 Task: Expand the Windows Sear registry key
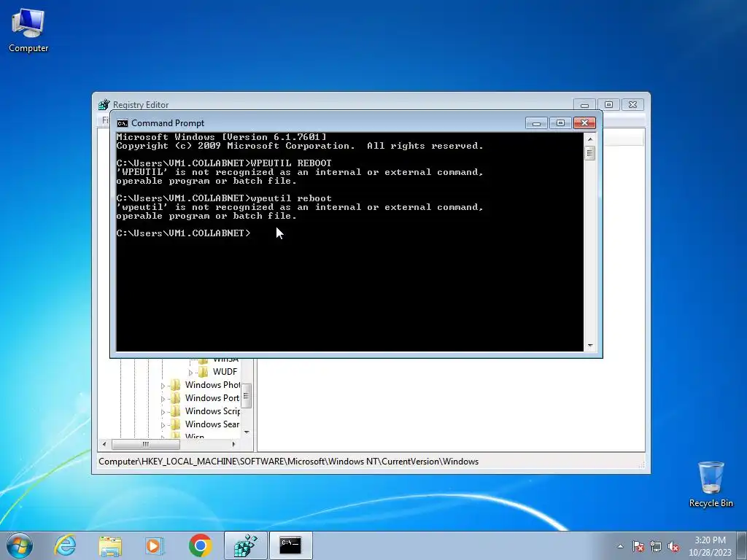[163, 425]
